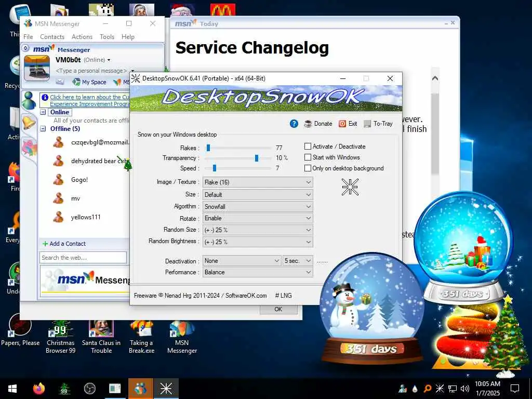This screenshot has width=532, height=399.
Task: Click the SoftwareOK.com freeware credit text
Action: [200, 296]
